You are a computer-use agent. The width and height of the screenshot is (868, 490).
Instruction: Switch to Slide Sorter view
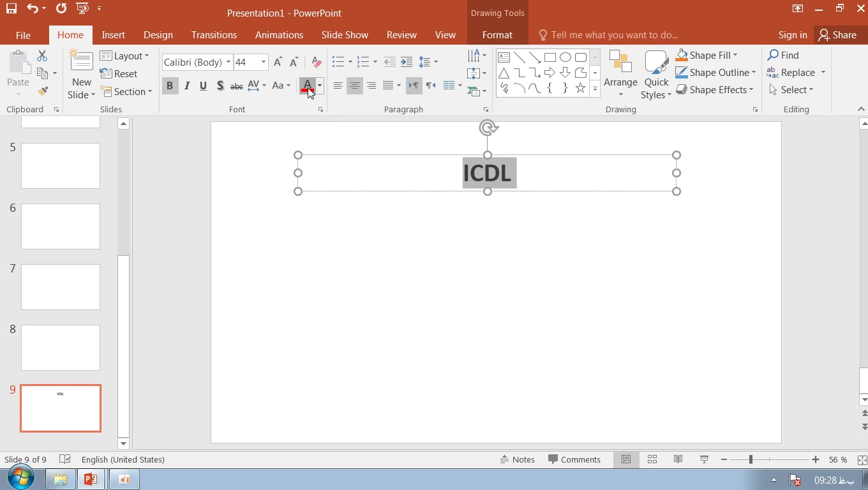(652, 459)
